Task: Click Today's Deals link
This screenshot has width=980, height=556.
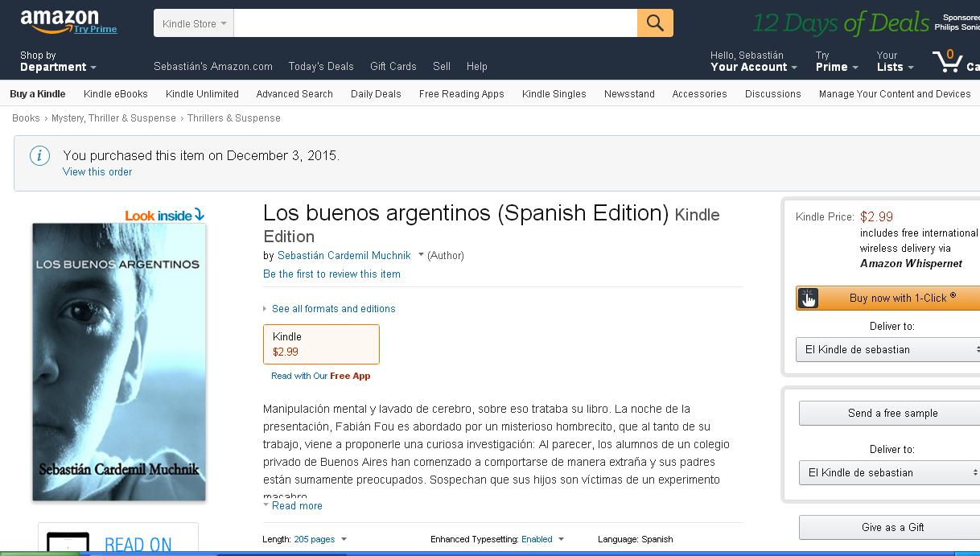Action: click(321, 66)
